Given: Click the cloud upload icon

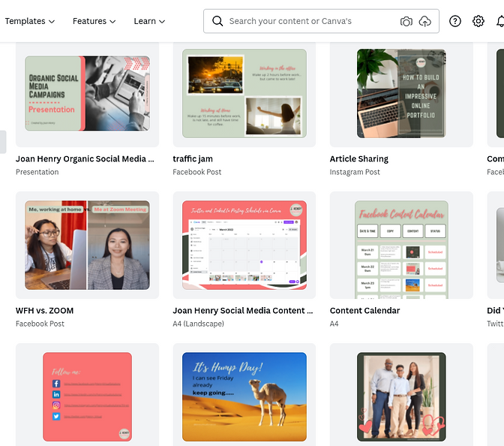Looking at the screenshot, I should [425, 22].
